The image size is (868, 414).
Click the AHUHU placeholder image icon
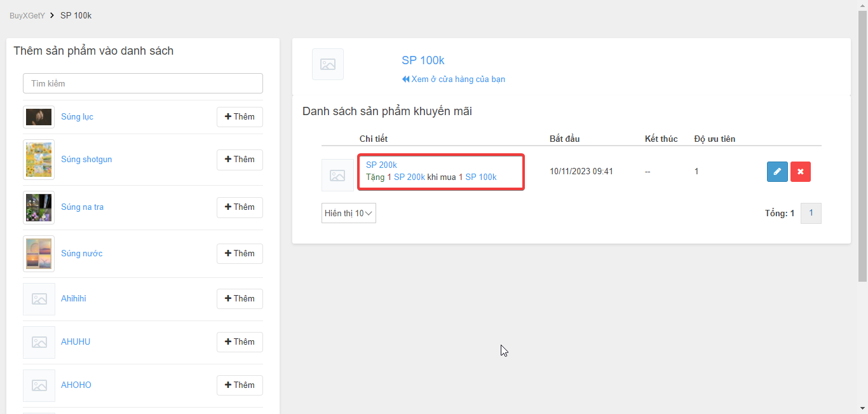pos(39,342)
